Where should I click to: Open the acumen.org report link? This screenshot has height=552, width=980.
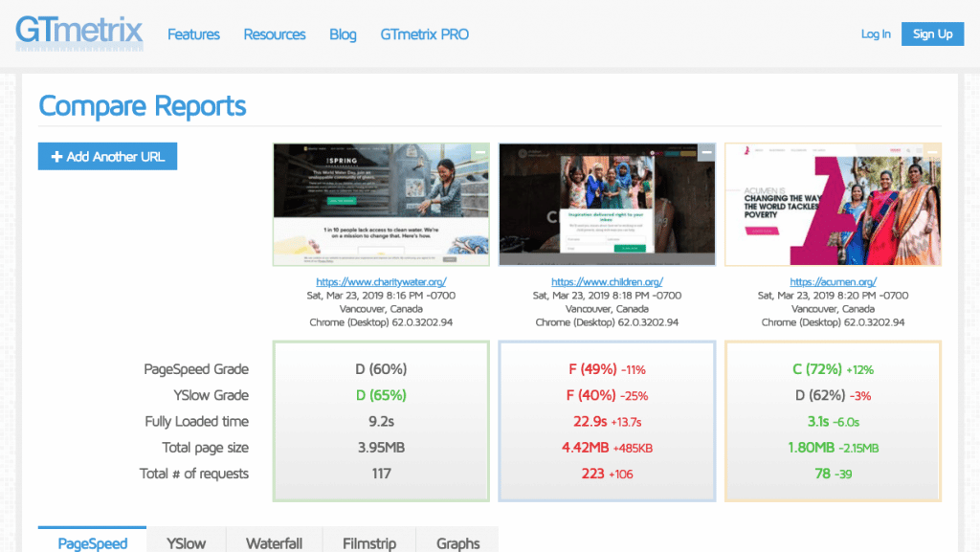(834, 281)
